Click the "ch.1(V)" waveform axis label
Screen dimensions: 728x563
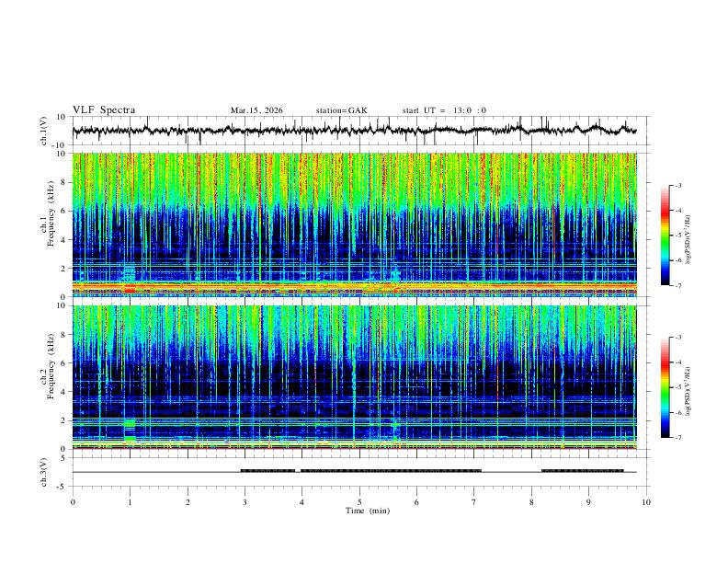click(x=44, y=131)
